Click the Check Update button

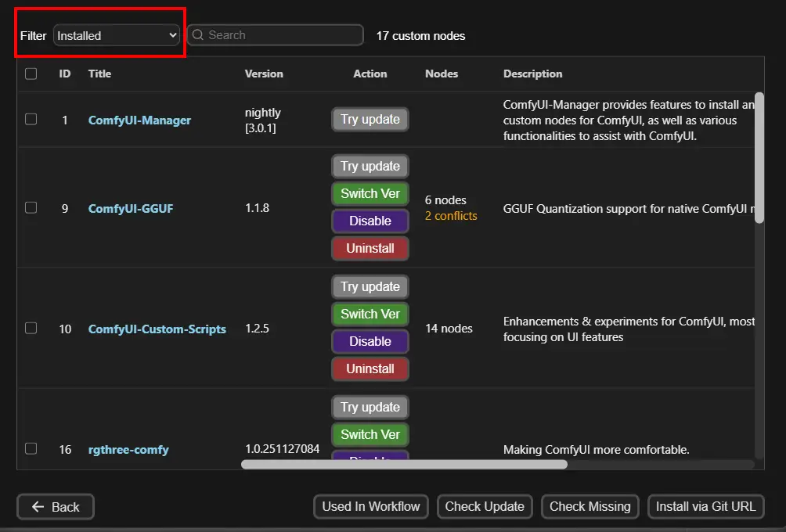point(485,507)
